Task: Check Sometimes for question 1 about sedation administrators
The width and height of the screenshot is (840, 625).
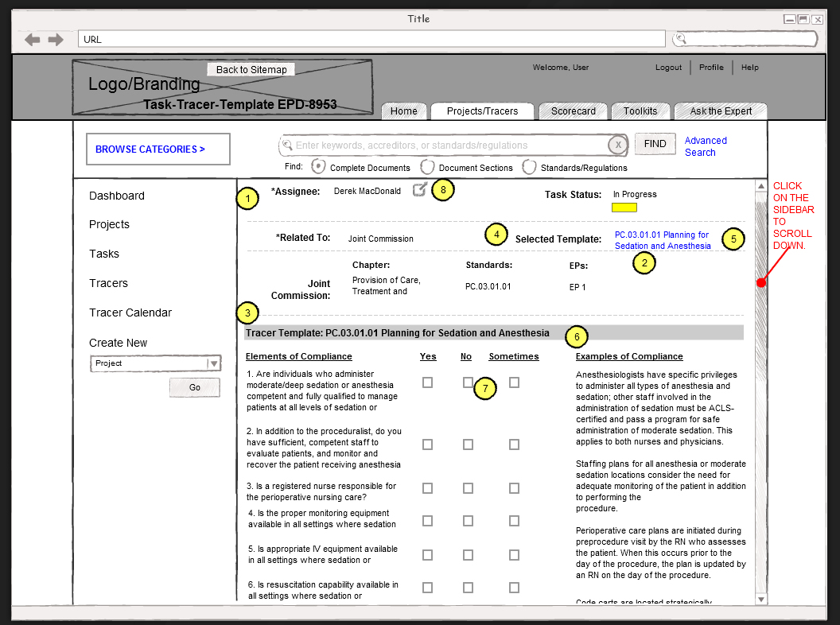Action: pyautogui.click(x=515, y=382)
